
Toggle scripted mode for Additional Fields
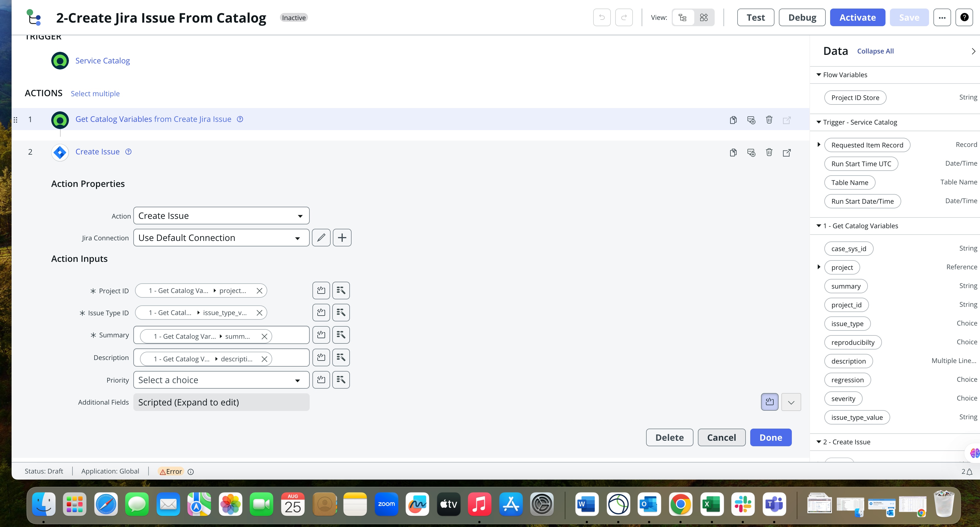770,402
